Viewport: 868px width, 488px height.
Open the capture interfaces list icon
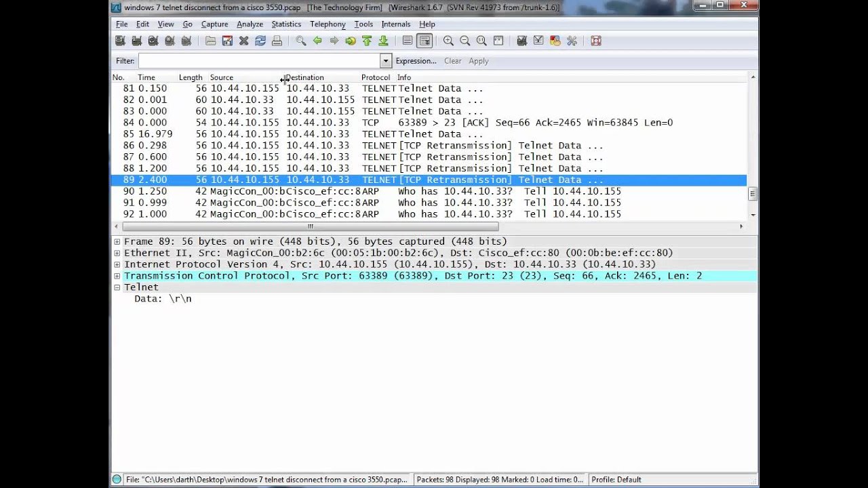click(120, 41)
